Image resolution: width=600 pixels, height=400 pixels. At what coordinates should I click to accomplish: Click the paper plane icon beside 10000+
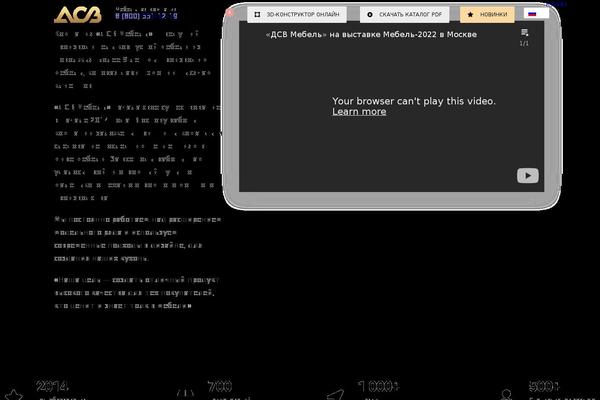click(x=336, y=395)
